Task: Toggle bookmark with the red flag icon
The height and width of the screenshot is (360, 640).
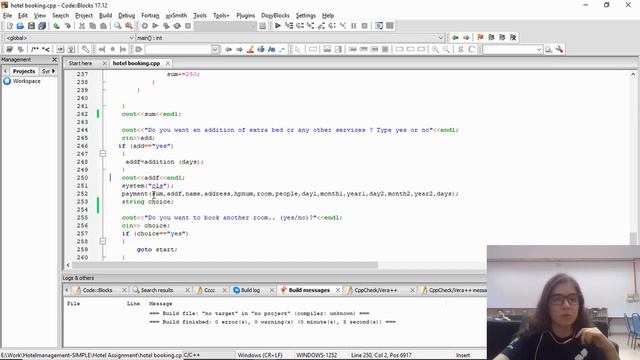Action: [480, 38]
